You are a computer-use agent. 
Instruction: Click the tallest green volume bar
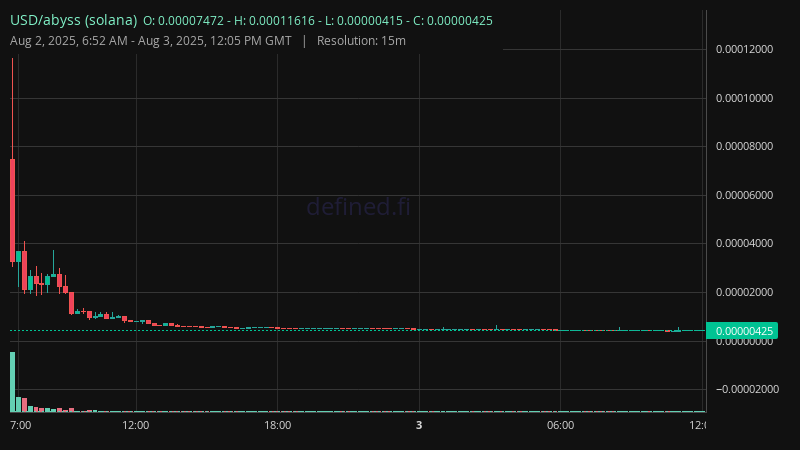(12, 382)
